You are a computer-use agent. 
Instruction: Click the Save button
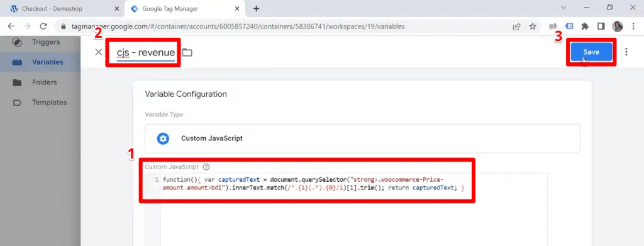[x=591, y=52]
